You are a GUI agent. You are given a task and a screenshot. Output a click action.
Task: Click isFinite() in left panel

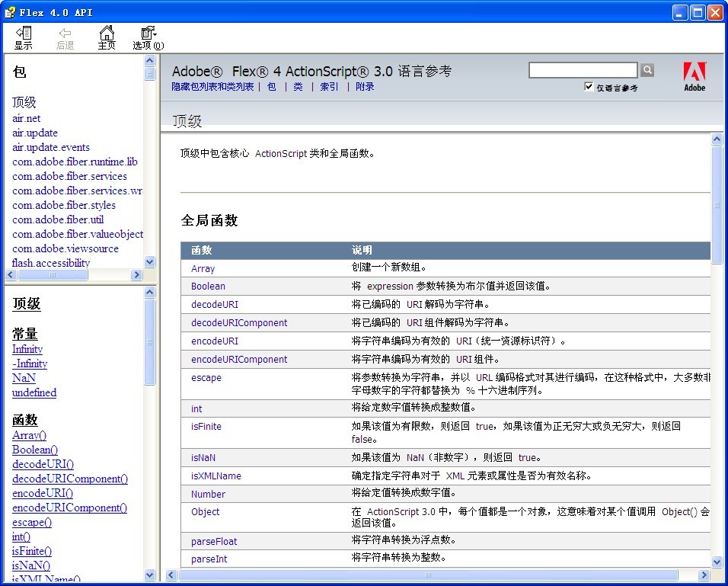[32, 551]
